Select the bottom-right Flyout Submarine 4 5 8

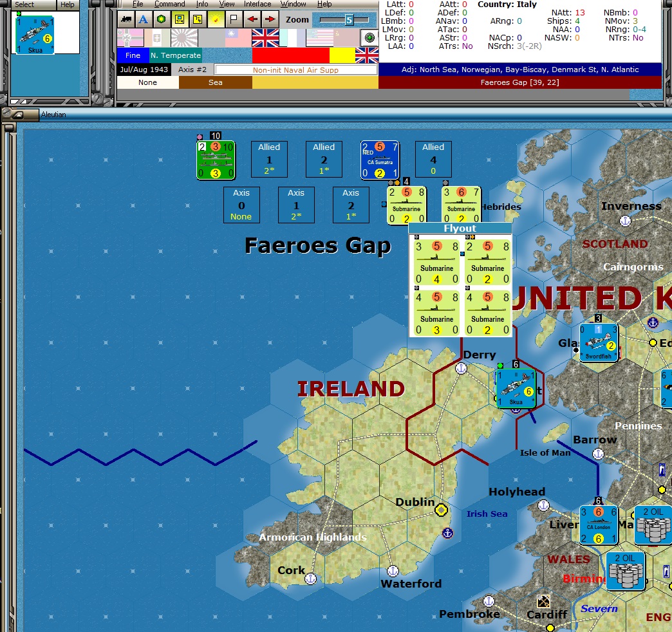click(488, 314)
